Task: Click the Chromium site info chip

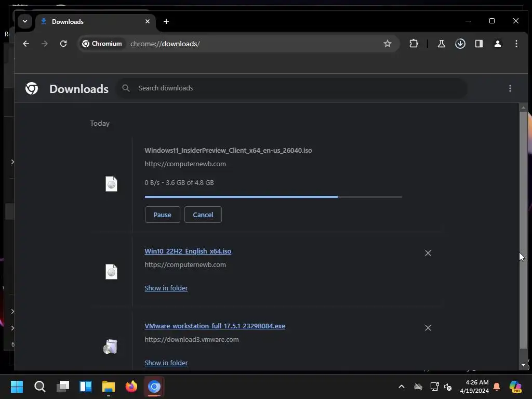Action: [102, 44]
